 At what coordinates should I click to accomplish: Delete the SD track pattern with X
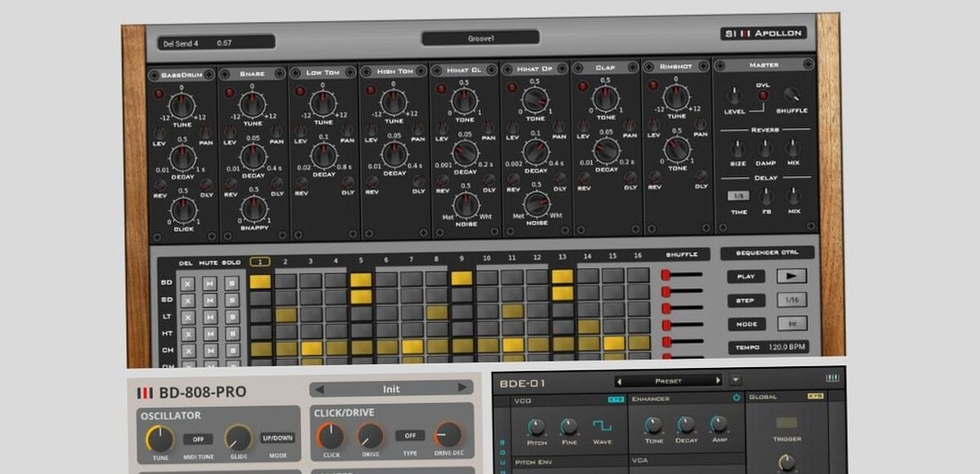point(188,299)
